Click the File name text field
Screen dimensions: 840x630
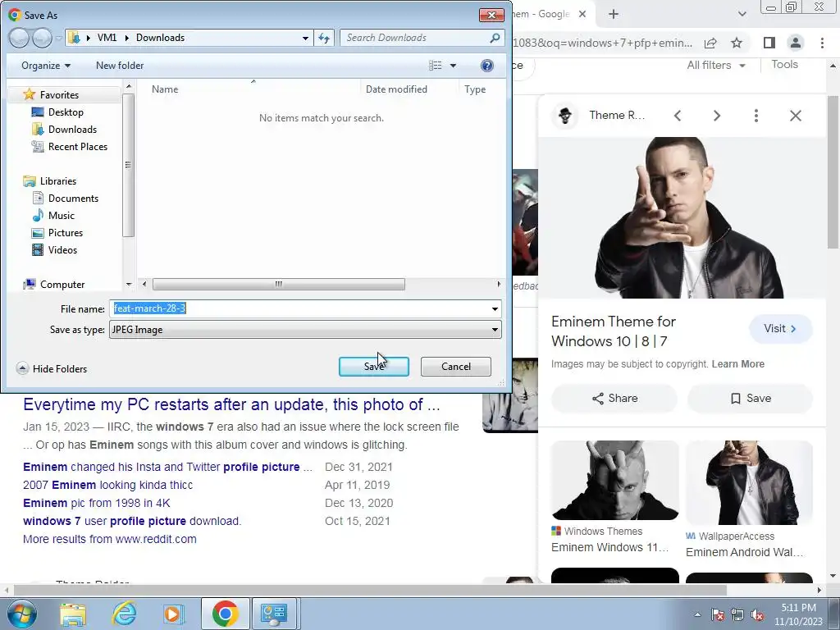click(x=299, y=308)
